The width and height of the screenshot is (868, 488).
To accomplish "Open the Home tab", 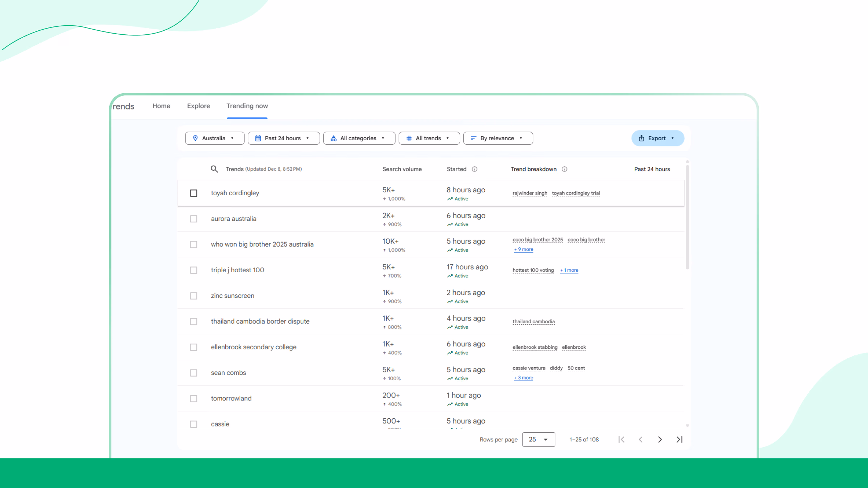I will point(161,106).
